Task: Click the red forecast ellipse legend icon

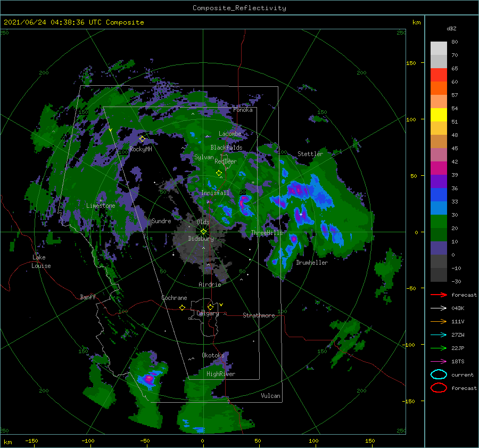Action: [x=439, y=388]
